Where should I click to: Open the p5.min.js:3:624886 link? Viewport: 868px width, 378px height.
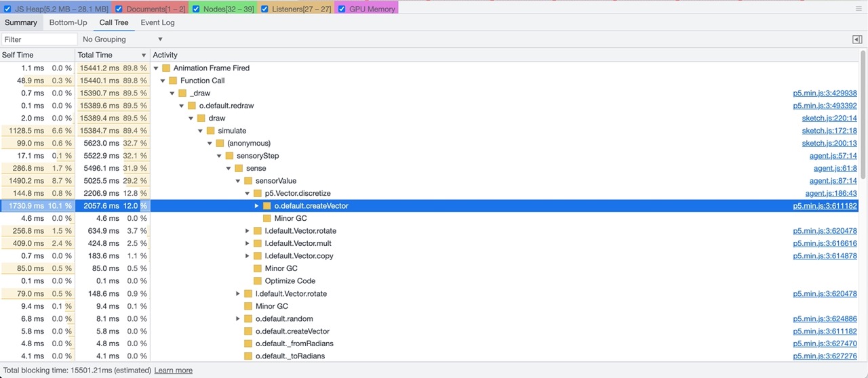(x=825, y=318)
